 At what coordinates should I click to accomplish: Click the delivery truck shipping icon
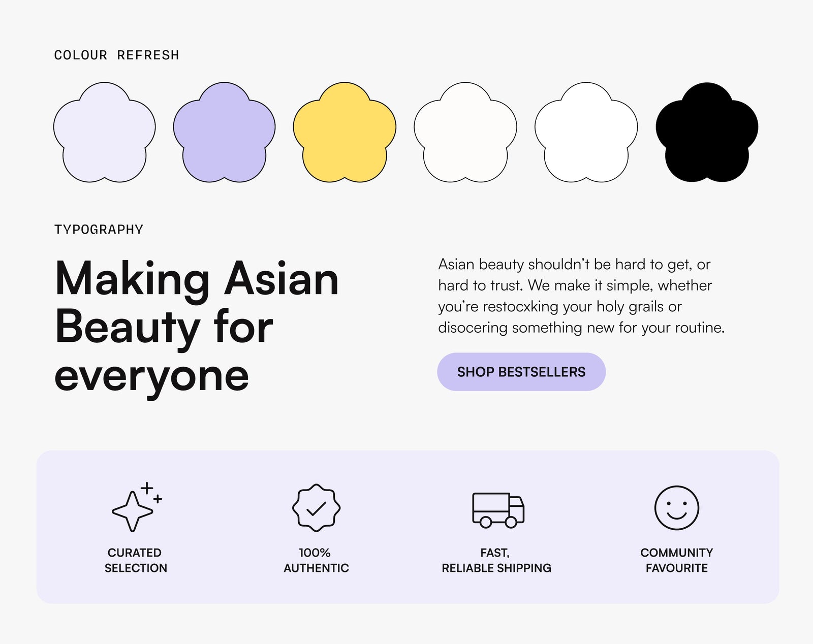pos(498,510)
